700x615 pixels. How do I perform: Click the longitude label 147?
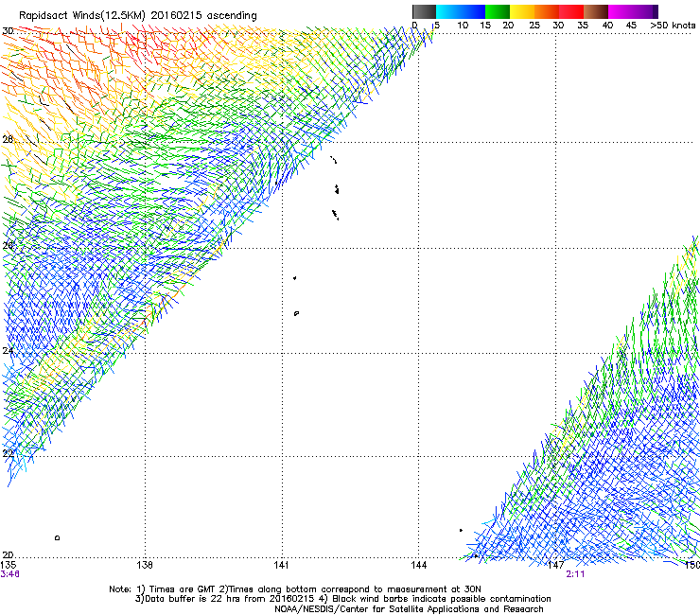556,565
